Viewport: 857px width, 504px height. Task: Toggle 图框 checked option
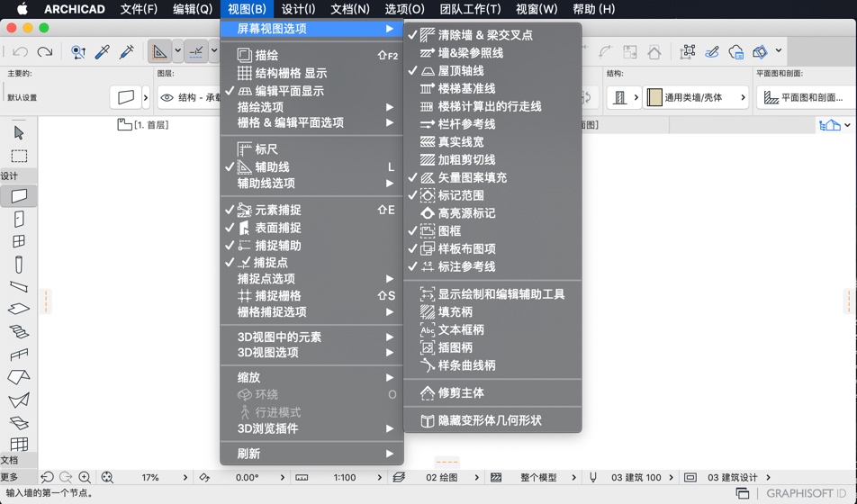pyautogui.click(x=492, y=230)
